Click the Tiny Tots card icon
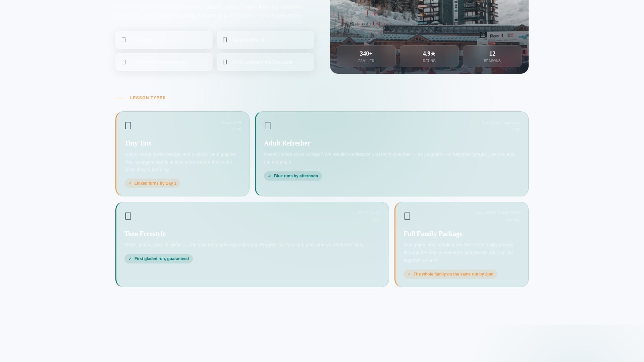The height and width of the screenshot is (362, 644). pyautogui.click(x=128, y=125)
